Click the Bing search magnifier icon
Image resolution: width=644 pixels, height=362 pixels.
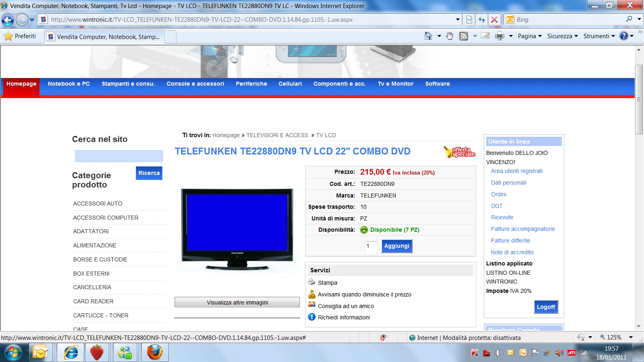[x=629, y=19]
